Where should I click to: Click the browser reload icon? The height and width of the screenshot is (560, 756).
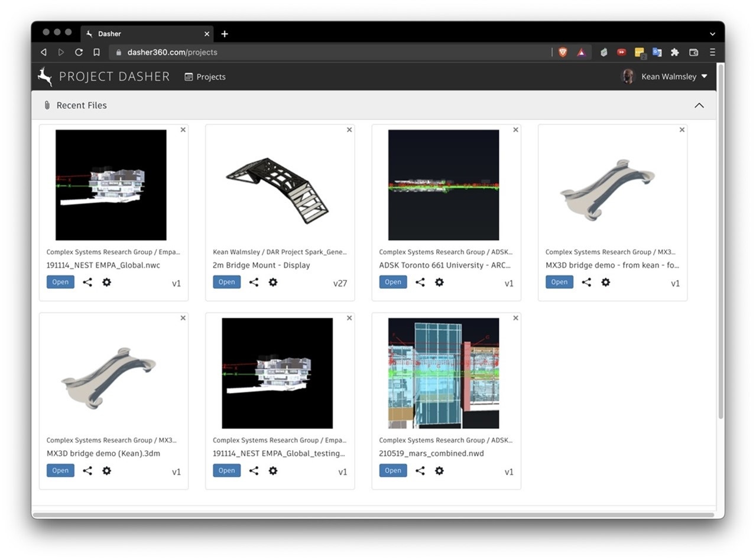[79, 52]
